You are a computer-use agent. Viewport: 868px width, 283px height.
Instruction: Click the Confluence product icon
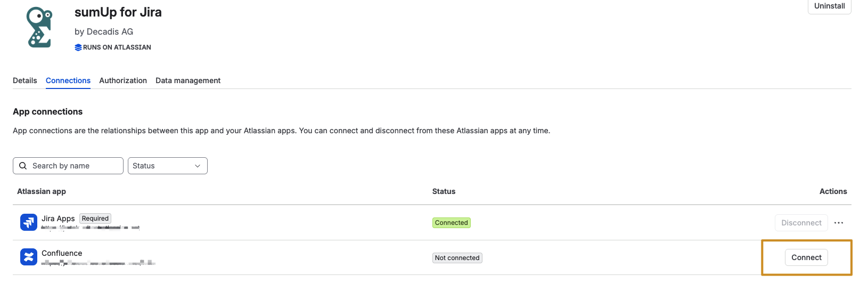pyautogui.click(x=29, y=257)
